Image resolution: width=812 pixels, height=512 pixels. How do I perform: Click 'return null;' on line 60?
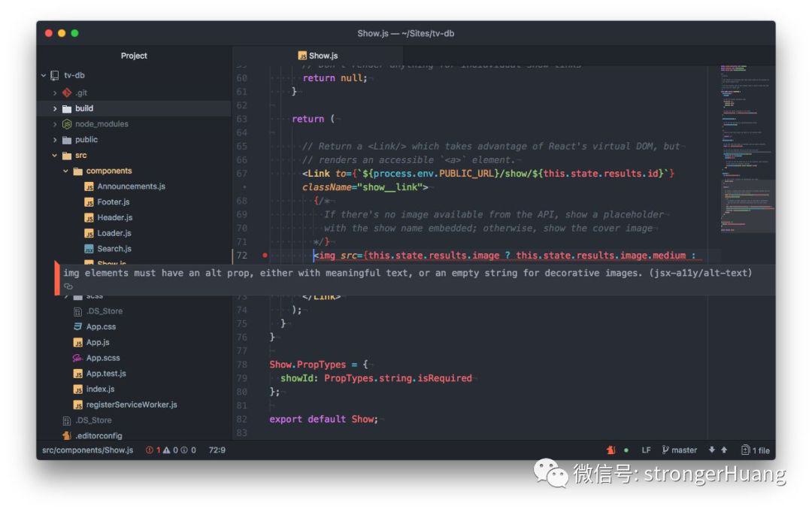click(335, 78)
